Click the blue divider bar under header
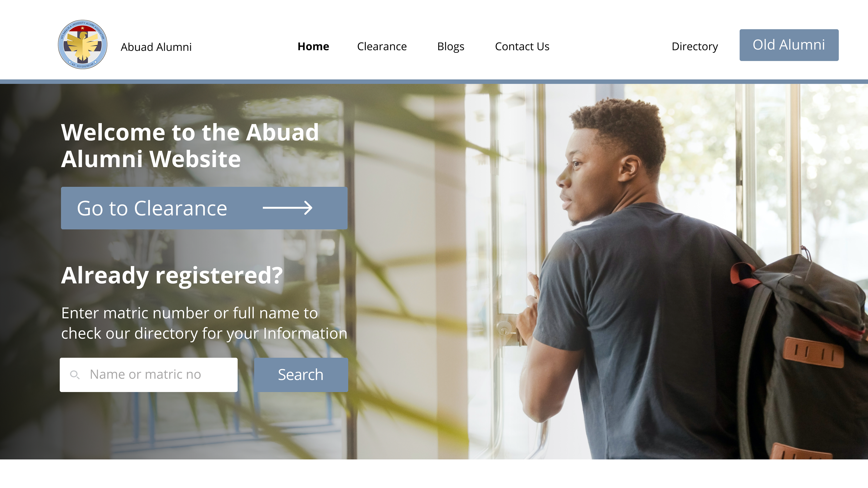 pyautogui.click(x=434, y=82)
